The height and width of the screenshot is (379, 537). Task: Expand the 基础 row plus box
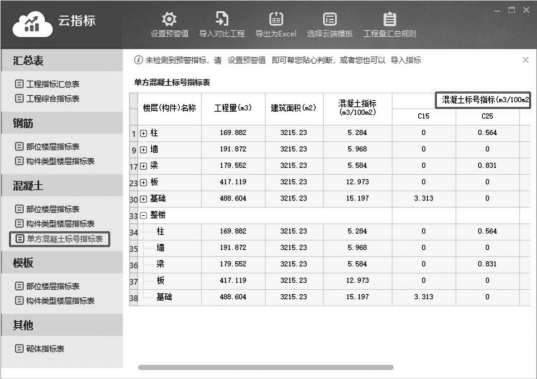[x=143, y=199]
